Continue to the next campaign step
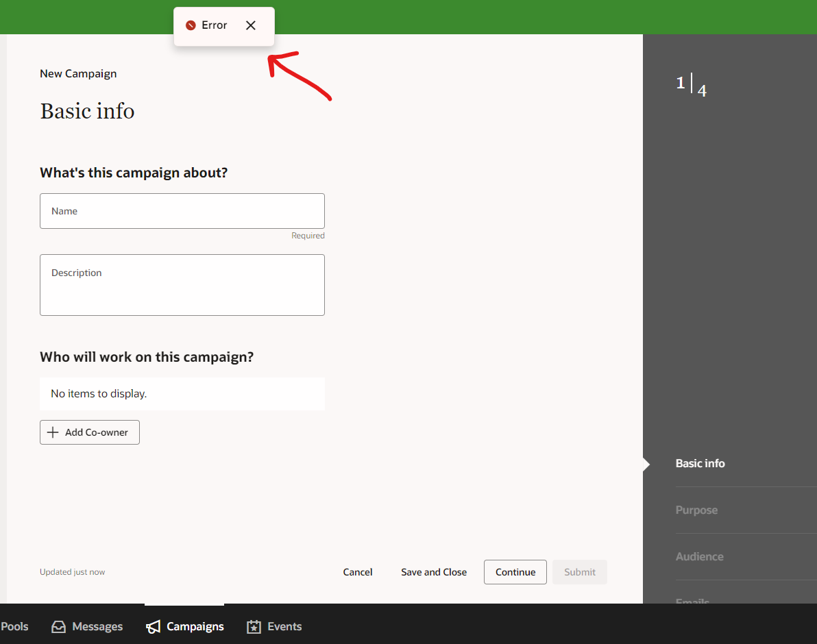Screen dimensions: 817x644 pos(515,572)
